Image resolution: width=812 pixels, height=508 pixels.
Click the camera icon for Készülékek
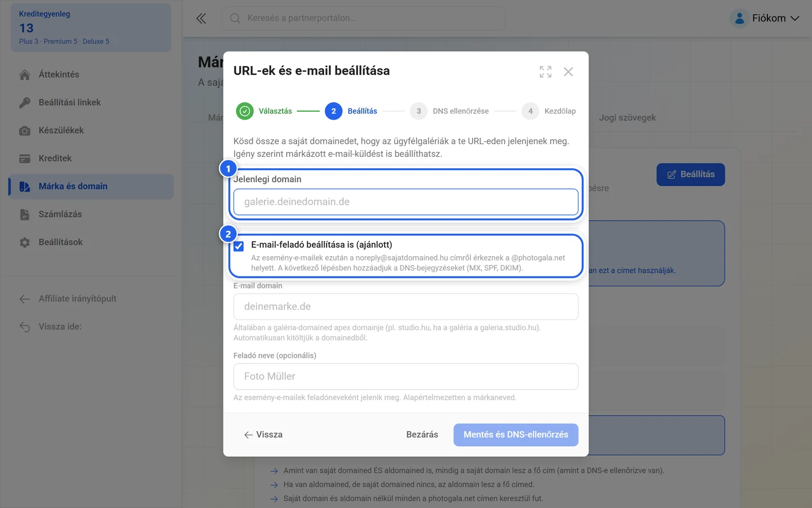click(x=25, y=131)
